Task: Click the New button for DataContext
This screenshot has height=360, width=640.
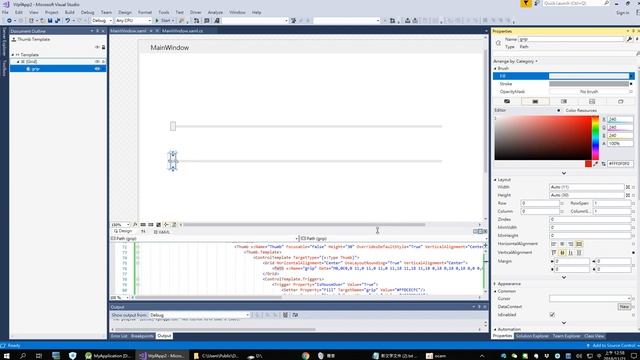Action: pyautogui.click(x=624, y=307)
